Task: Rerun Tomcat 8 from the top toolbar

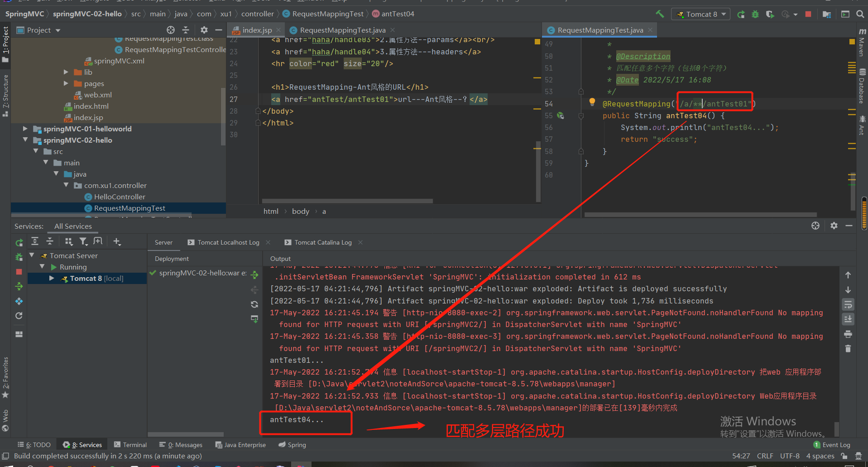Action: point(741,14)
